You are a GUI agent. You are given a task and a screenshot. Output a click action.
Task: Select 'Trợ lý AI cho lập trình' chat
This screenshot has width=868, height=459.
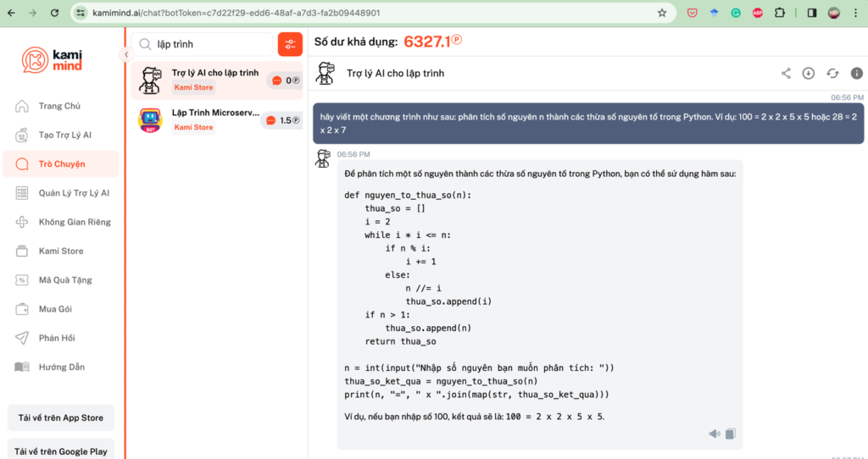[217, 80]
